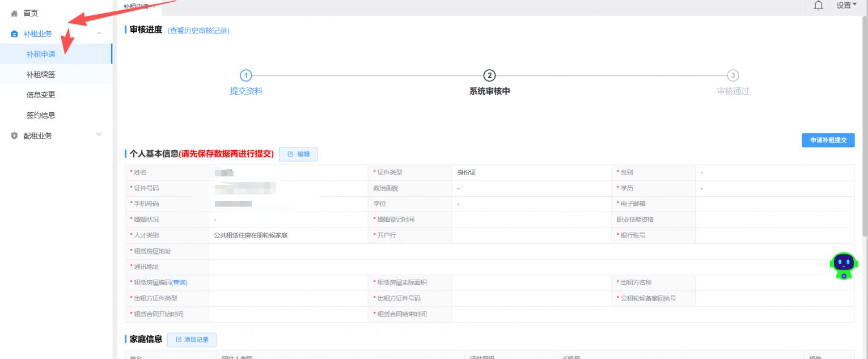Click 编辑 button for personal info
This screenshot has height=359, width=868.
pos(298,154)
